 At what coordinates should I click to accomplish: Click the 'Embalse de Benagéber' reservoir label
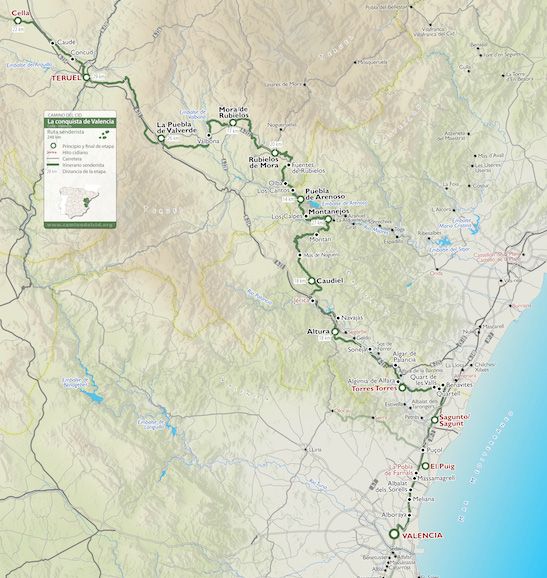[75, 382]
